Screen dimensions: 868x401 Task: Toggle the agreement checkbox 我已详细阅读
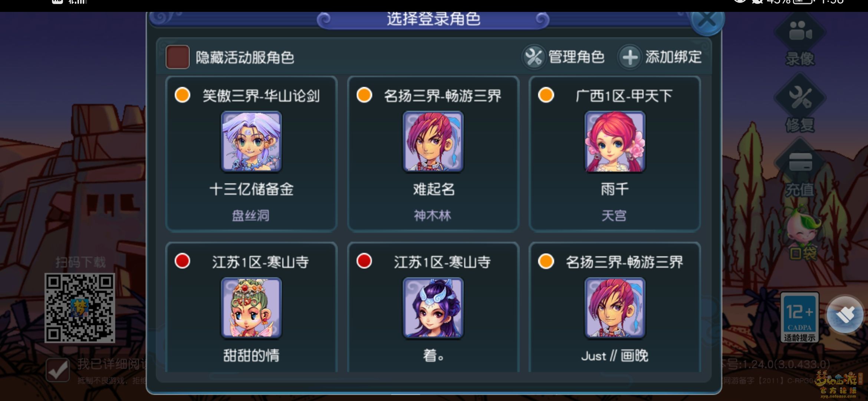(x=57, y=370)
